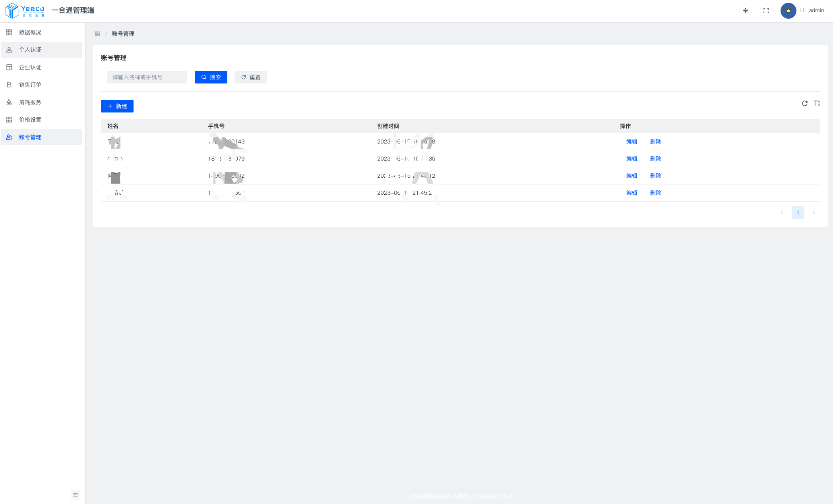833x504 pixels.
Task: Click the table refresh icon
Action: 804,103
